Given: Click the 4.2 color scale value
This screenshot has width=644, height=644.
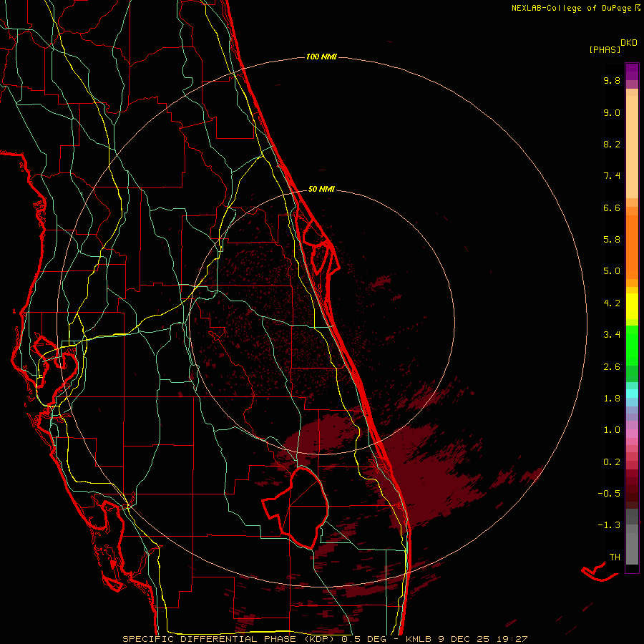Looking at the screenshot, I should pyautogui.click(x=612, y=303).
